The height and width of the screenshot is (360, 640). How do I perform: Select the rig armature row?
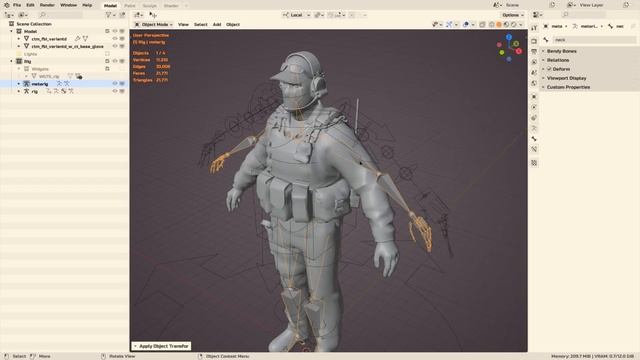pyautogui.click(x=64, y=91)
